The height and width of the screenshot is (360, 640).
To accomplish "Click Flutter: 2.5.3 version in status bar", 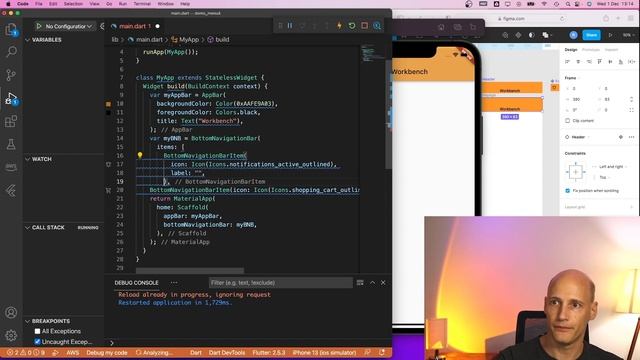I will [x=269, y=353].
